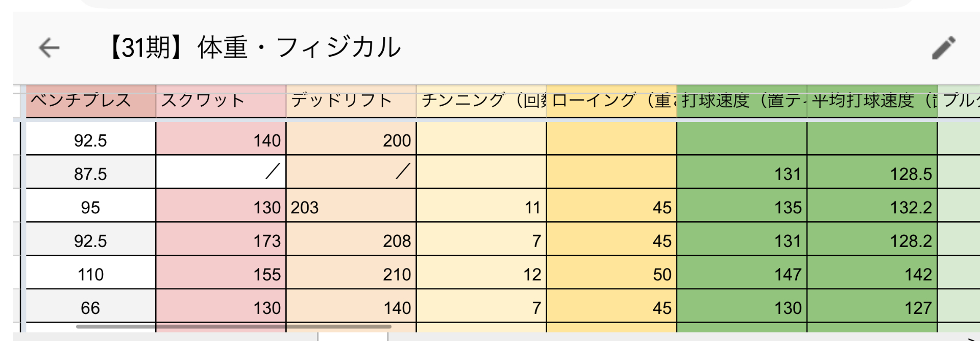Click the rowing cell showing 50

pyautogui.click(x=611, y=274)
